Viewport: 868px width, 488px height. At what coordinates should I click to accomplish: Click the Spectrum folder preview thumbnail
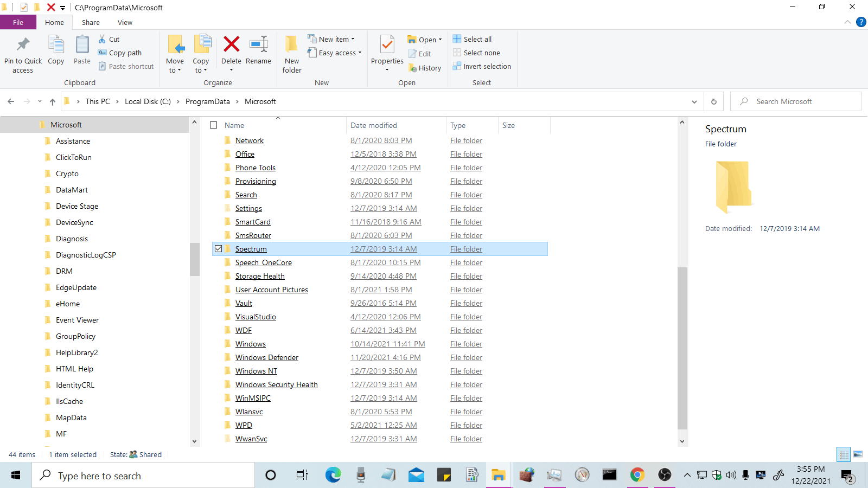pos(733,187)
